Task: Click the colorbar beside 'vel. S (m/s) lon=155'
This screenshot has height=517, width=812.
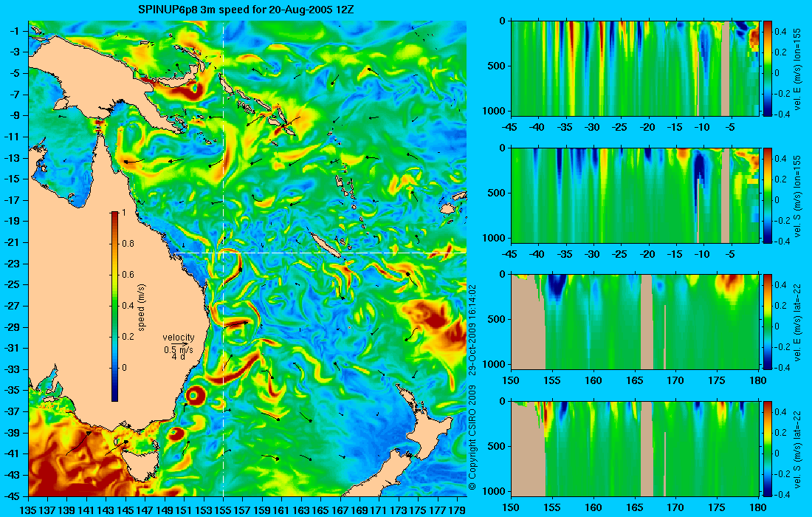Action: click(x=767, y=195)
